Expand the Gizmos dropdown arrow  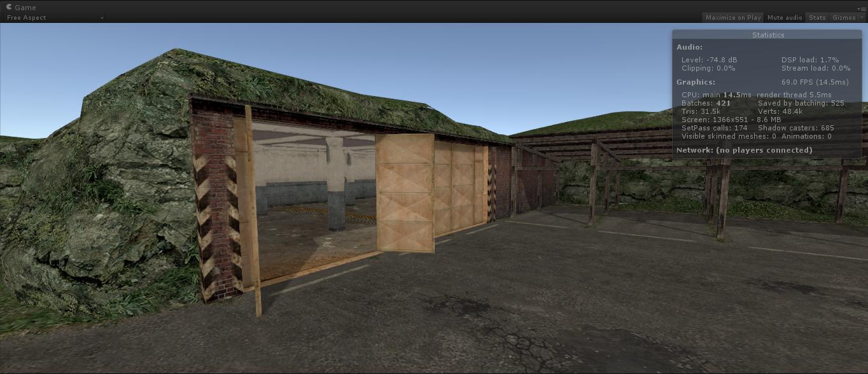862,18
